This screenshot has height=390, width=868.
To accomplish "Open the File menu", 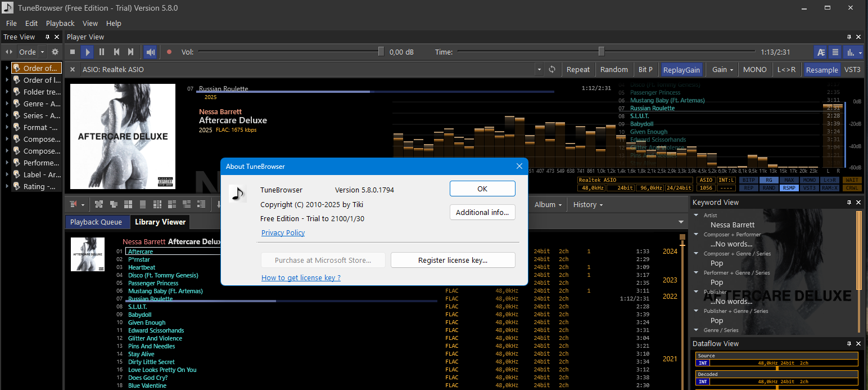I will (11, 23).
